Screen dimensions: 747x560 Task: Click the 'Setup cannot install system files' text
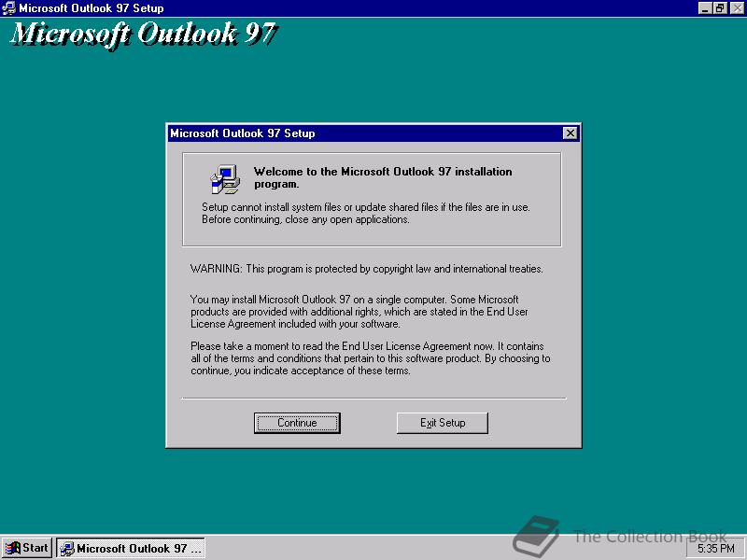click(365, 214)
